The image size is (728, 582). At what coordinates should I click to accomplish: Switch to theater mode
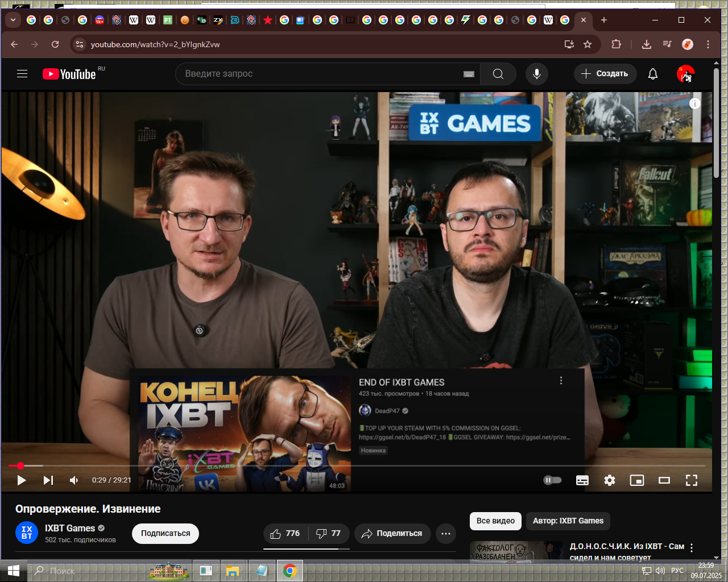(x=664, y=480)
